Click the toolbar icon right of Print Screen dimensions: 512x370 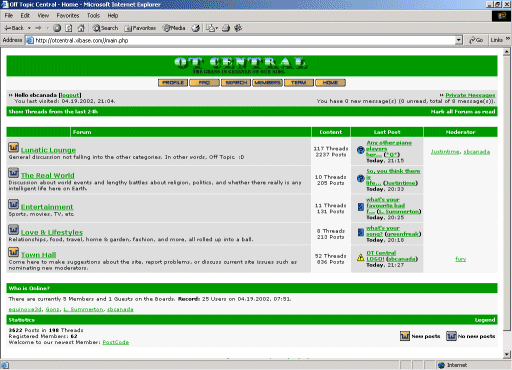pos(238,28)
